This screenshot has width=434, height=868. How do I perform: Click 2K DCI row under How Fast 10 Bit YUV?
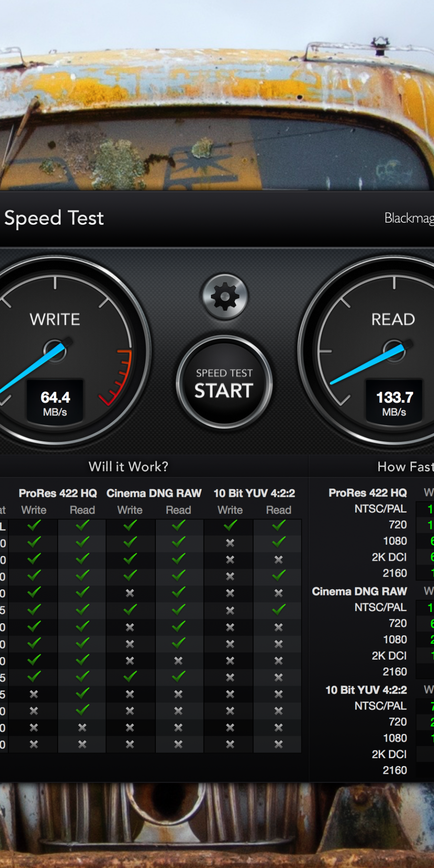(x=389, y=754)
